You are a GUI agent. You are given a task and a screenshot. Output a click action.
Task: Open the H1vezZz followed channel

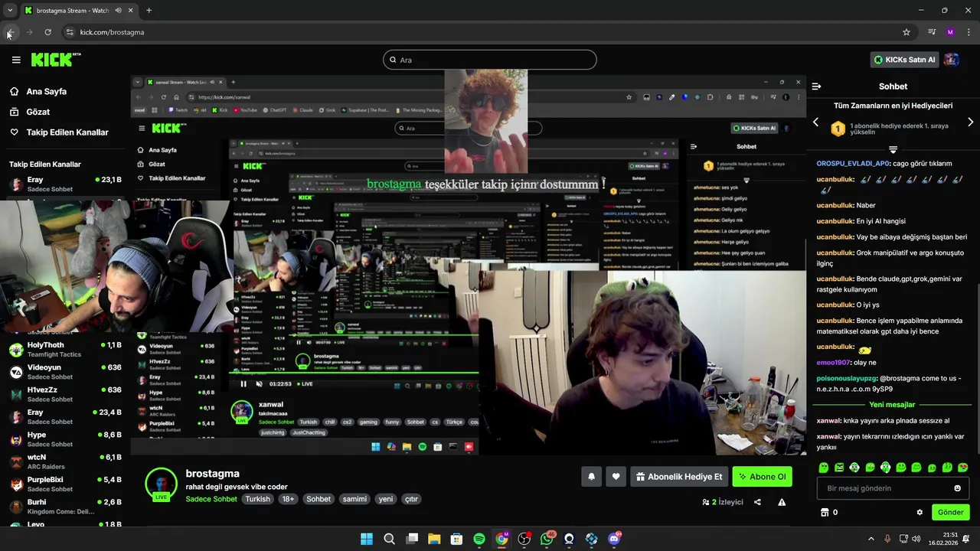[x=65, y=394]
